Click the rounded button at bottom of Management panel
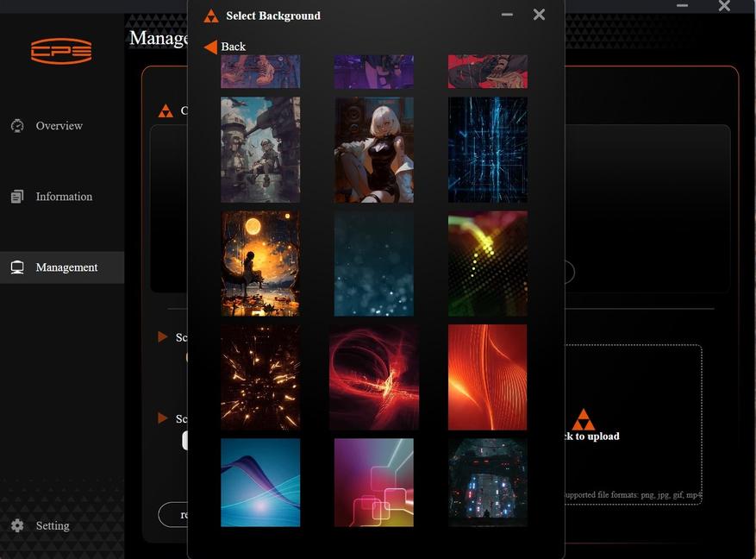Screen dimensions: 756x559 pyautogui.click(x=173, y=515)
